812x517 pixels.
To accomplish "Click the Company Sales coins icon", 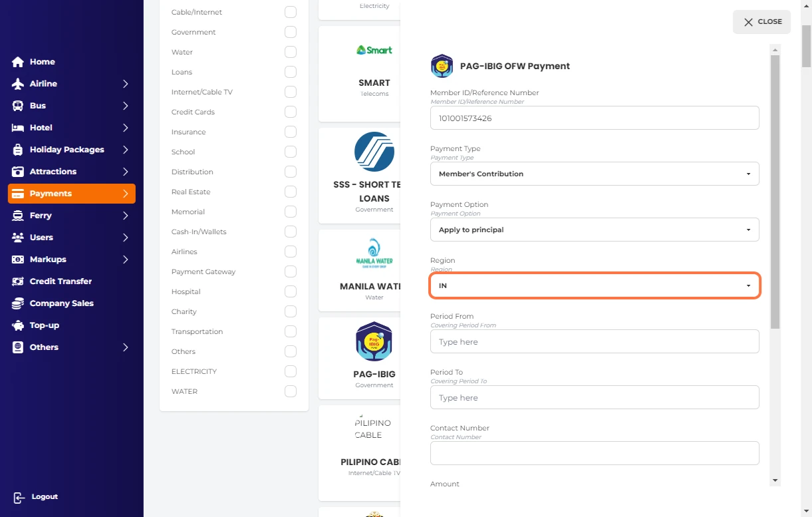I will coord(18,303).
